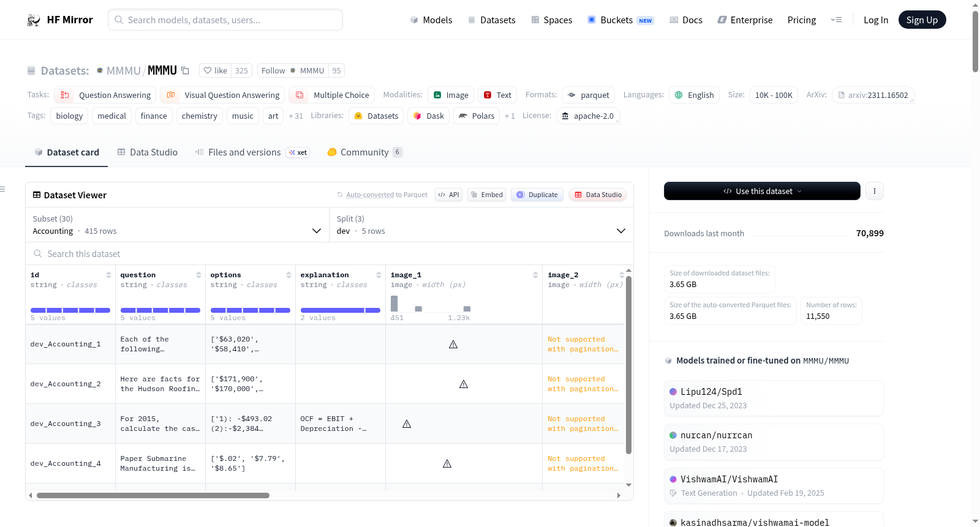Go to Models in the navigation
This screenshot has height=527, width=980.
coord(431,20)
